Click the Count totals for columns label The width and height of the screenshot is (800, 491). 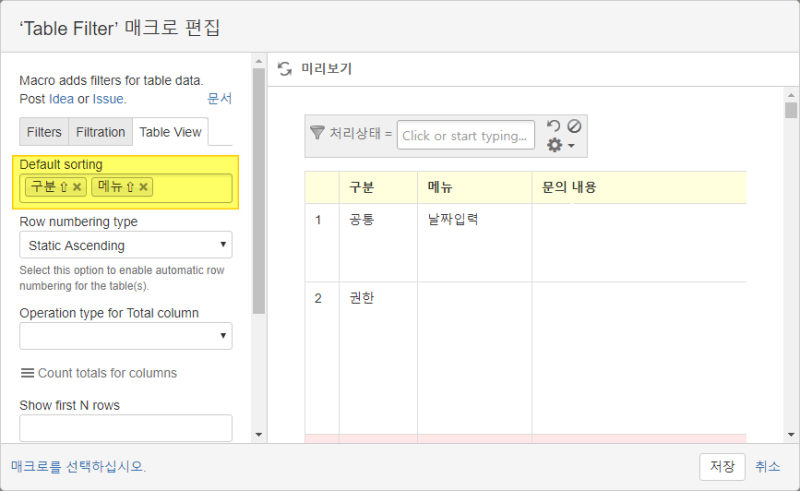point(108,373)
